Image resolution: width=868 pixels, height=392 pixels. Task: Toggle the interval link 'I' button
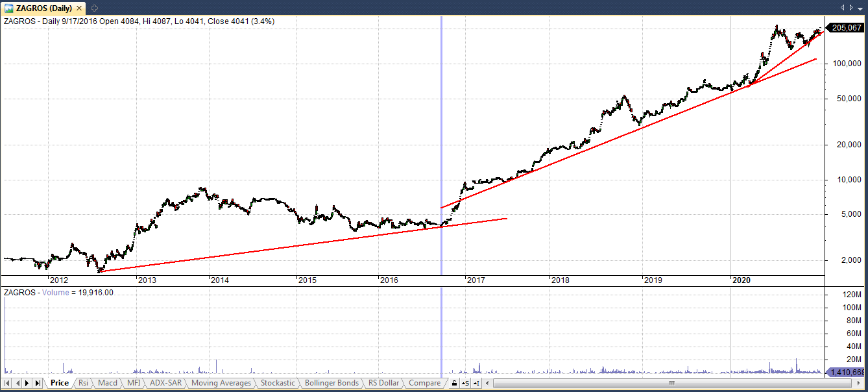[476, 383]
